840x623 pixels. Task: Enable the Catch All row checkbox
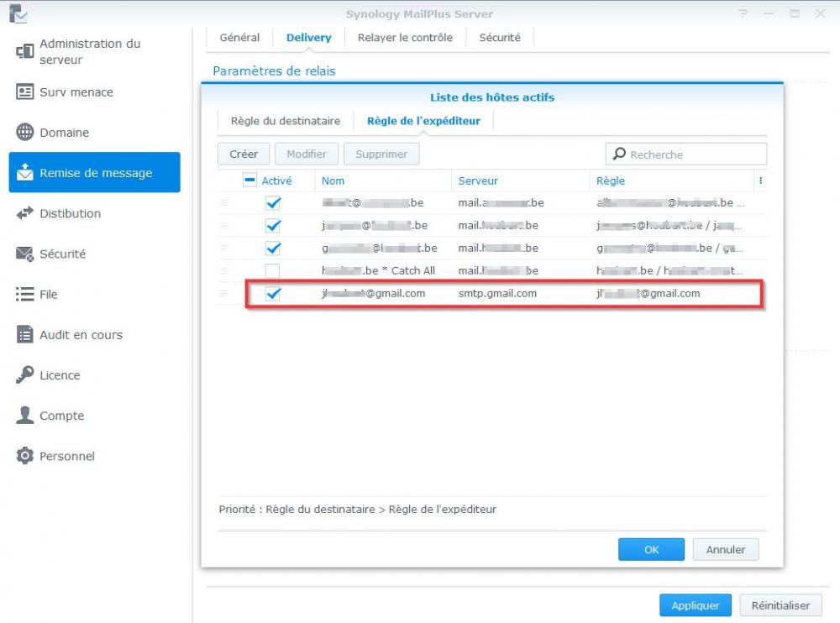[x=273, y=270]
